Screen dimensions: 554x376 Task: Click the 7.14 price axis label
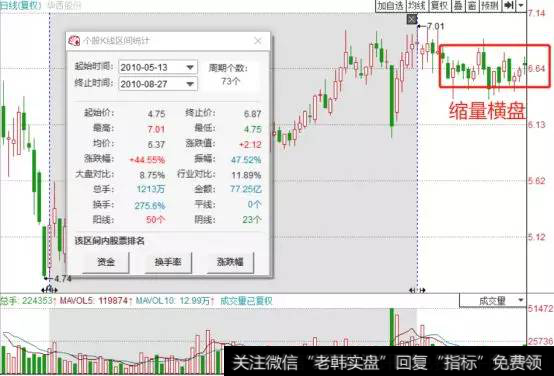click(x=536, y=13)
